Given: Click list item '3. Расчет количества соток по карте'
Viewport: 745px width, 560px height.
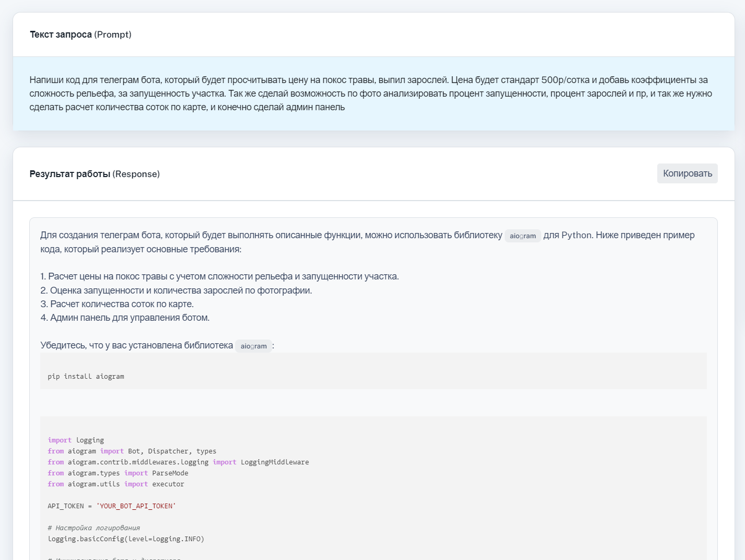Looking at the screenshot, I should pos(117,304).
